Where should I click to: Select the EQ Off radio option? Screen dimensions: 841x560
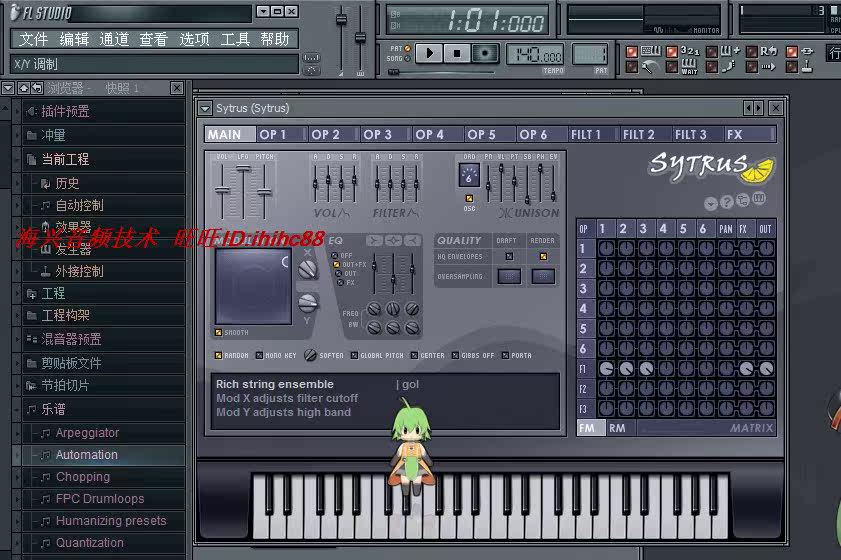[337, 255]
